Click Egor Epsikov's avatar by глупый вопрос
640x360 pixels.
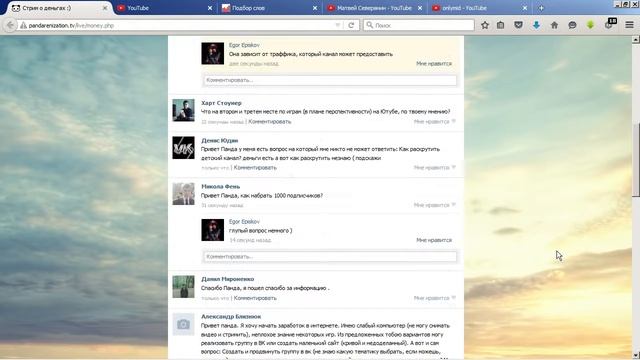[x=213, y=230]
